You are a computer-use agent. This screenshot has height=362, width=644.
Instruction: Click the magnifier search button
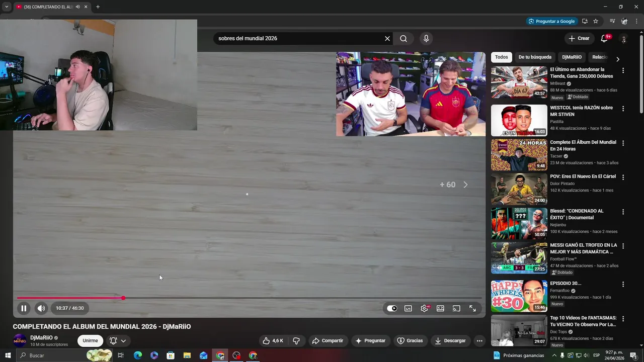click(x=404, y=39)
